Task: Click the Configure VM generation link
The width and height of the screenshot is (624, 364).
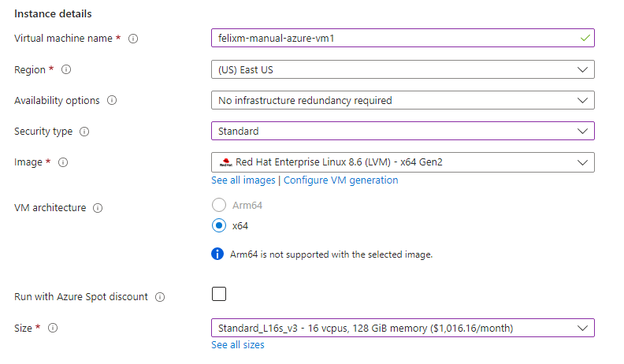Action: 340,180
